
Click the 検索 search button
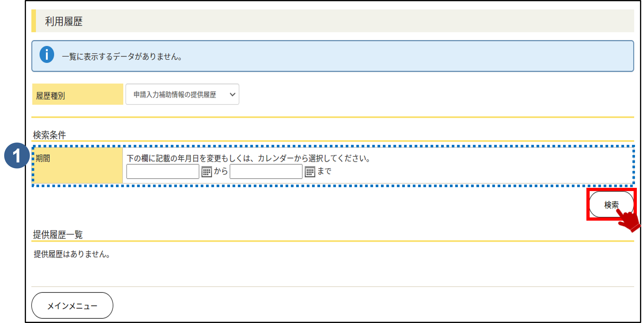click(x=611, y=204)
